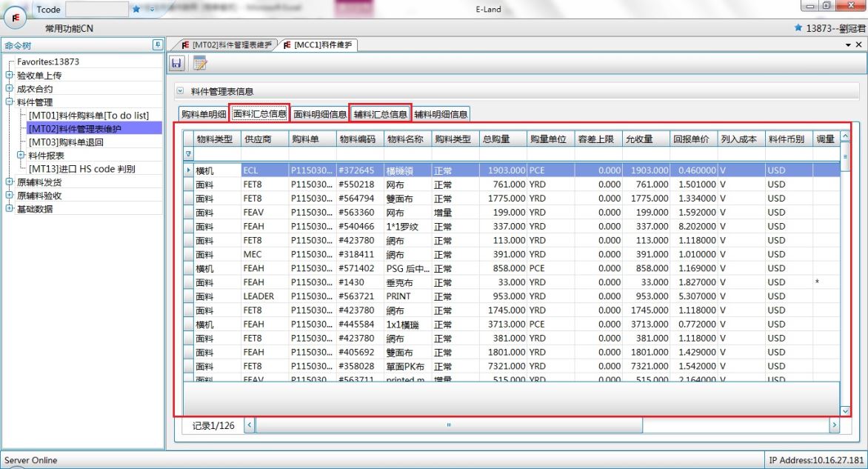The height and width of the screenshot is (469, 868).
Task: Select [MT03]购料单退回 in command tree
Action: (66, 142)
